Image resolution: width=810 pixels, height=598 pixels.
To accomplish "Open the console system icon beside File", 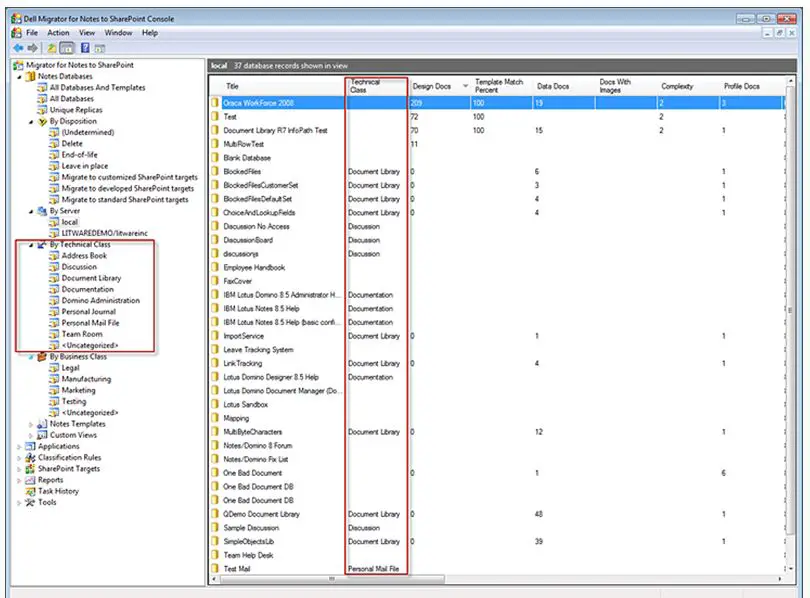I will coord(17,33).
